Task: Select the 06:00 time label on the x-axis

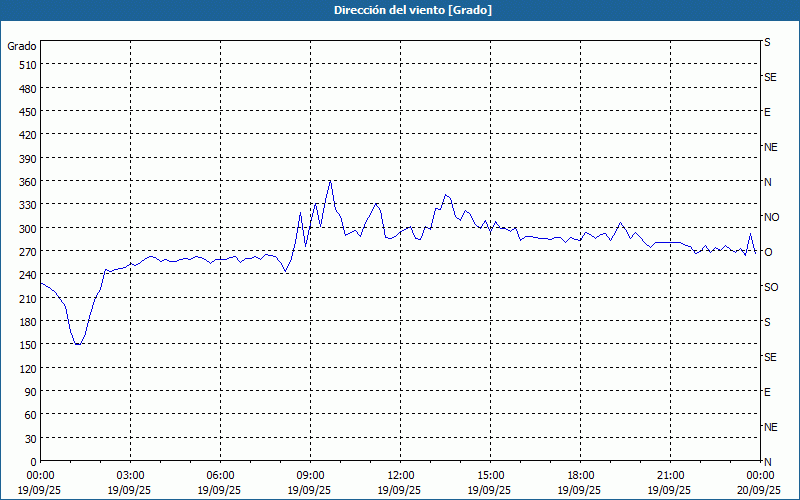Action: pos(220,475)
